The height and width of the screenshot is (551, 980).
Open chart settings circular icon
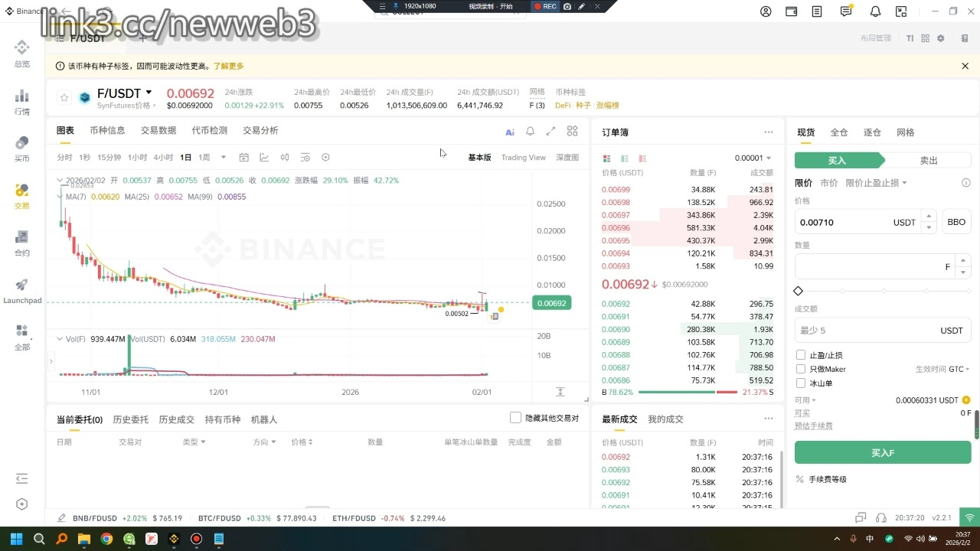coord(325,158)
